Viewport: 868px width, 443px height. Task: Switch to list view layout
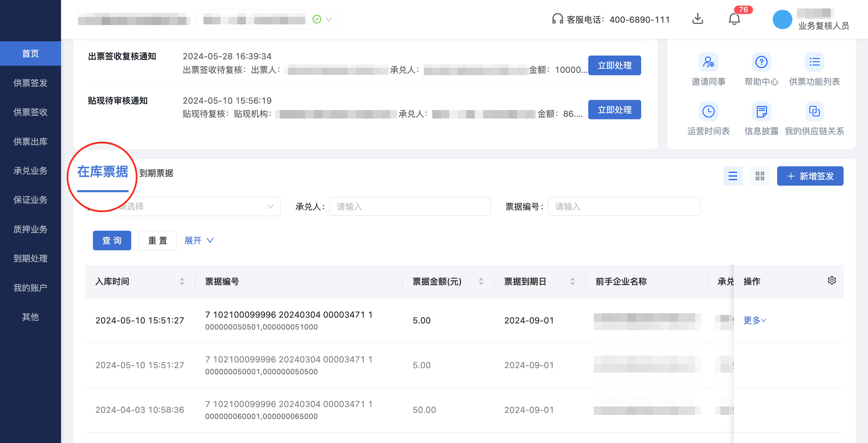[733, 176]
